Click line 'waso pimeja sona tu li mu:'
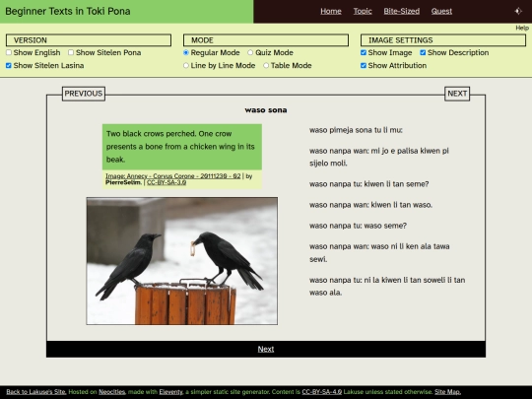532x399 pixels. [356, 130]
